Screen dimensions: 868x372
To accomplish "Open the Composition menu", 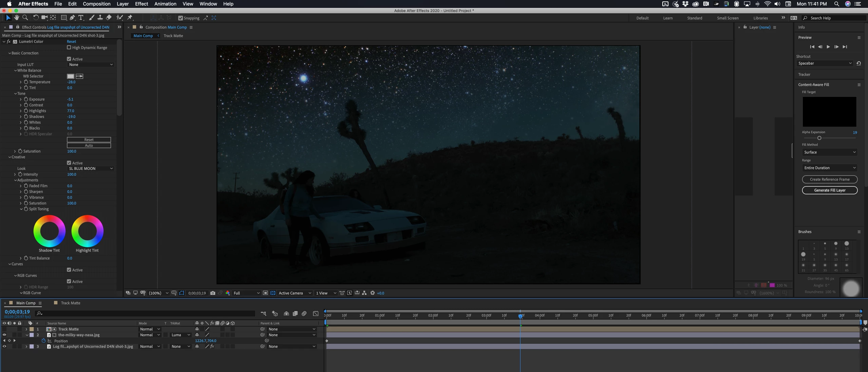I will (x=96, y=4).
